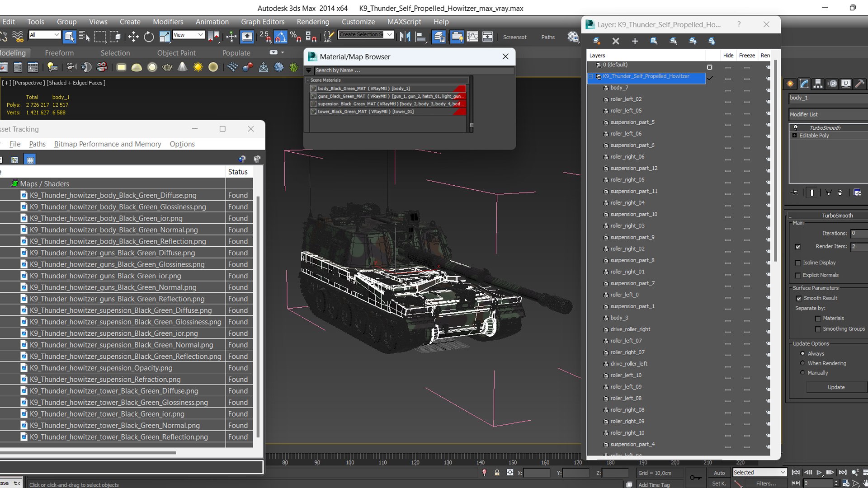Switch to the Freeform ribbon tab

coord(59,53)
